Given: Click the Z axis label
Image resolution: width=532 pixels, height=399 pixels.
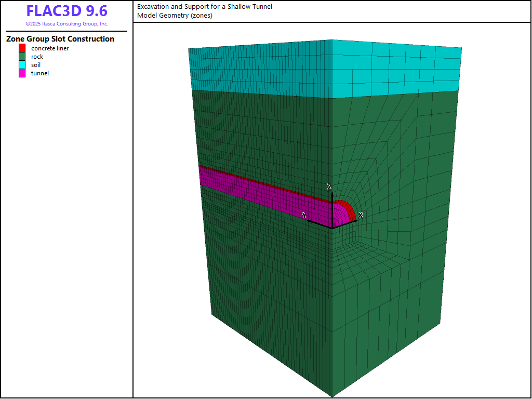Looking at the screenshot, I should pos(329,187).
